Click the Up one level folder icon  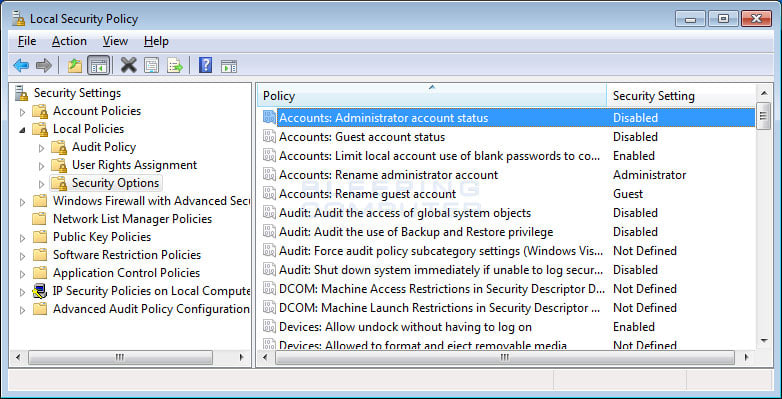75,65
